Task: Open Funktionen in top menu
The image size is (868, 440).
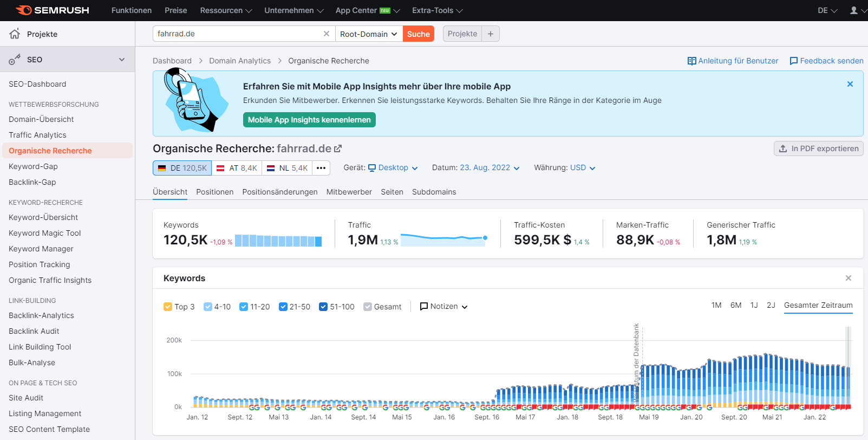Action: pos(132,10)
